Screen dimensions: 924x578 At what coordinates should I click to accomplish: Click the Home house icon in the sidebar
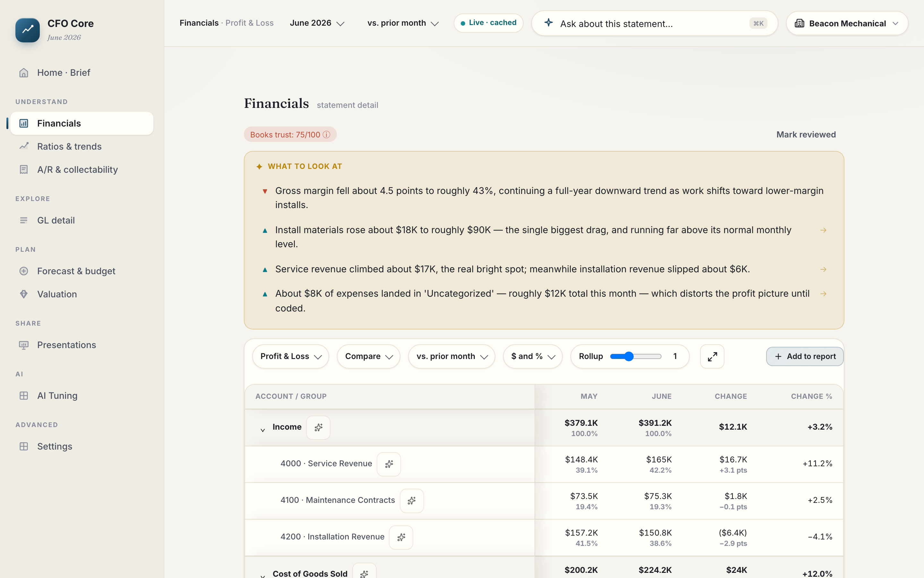click(x=24, y=73)
